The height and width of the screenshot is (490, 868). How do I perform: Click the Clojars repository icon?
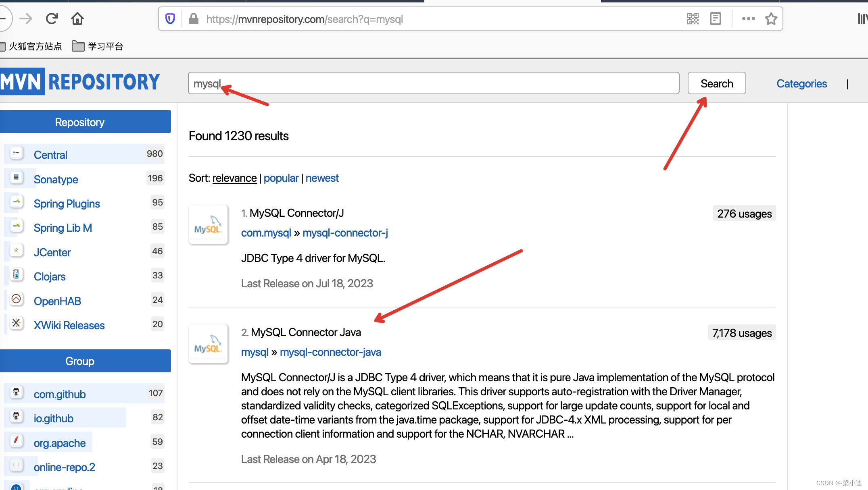(16, 274)
